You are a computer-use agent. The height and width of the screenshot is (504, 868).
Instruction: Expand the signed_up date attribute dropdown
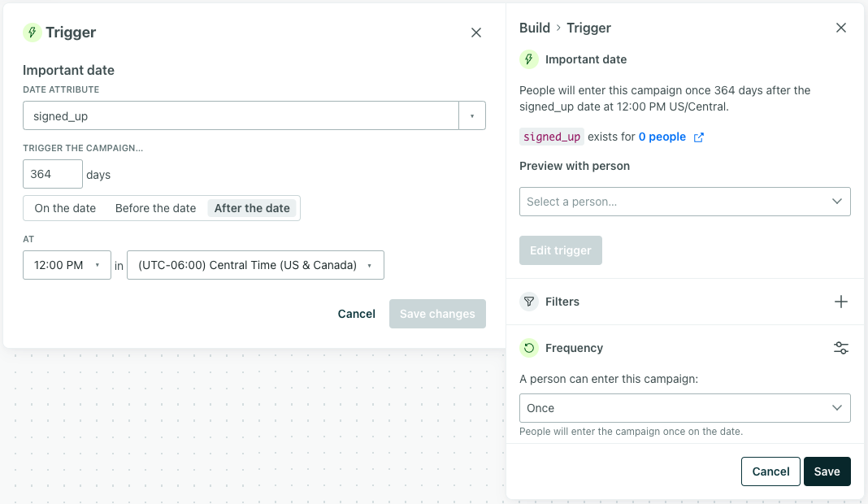(x=472, y=116)
